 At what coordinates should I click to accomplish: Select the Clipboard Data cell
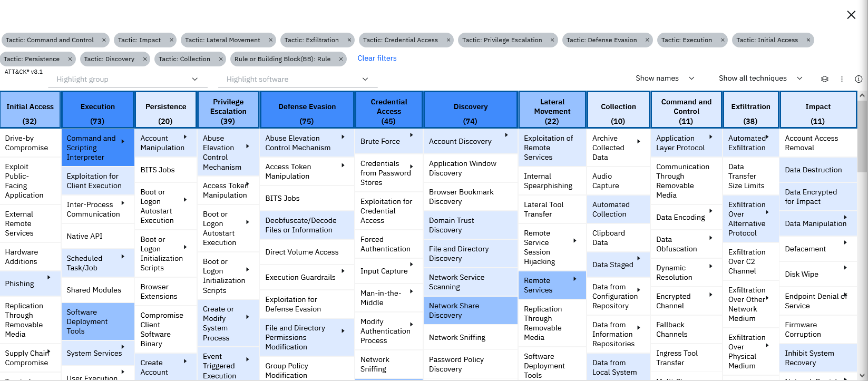pyautogui.click(x=619, y=238)
